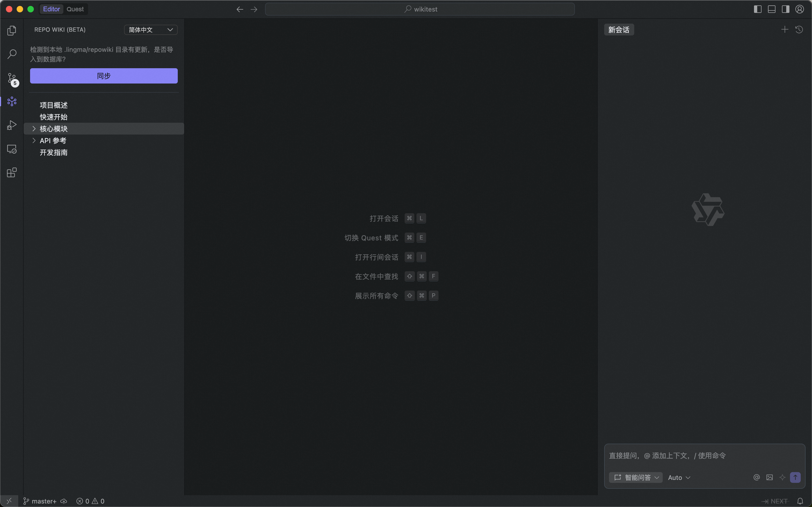Image resolution: width=812 pixels, height=507 pixels.
Task: Click the 同步 sync button
Action: coord(104,76)
